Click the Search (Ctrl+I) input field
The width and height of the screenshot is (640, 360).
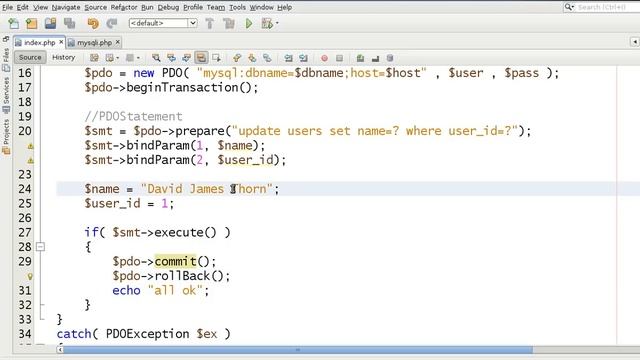tap(602, 7)
